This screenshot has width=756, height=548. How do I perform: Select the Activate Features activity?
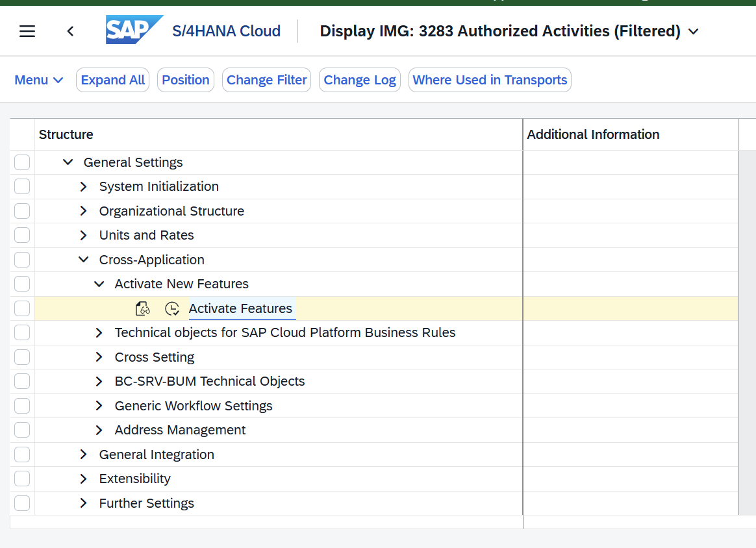click(240, 308)
